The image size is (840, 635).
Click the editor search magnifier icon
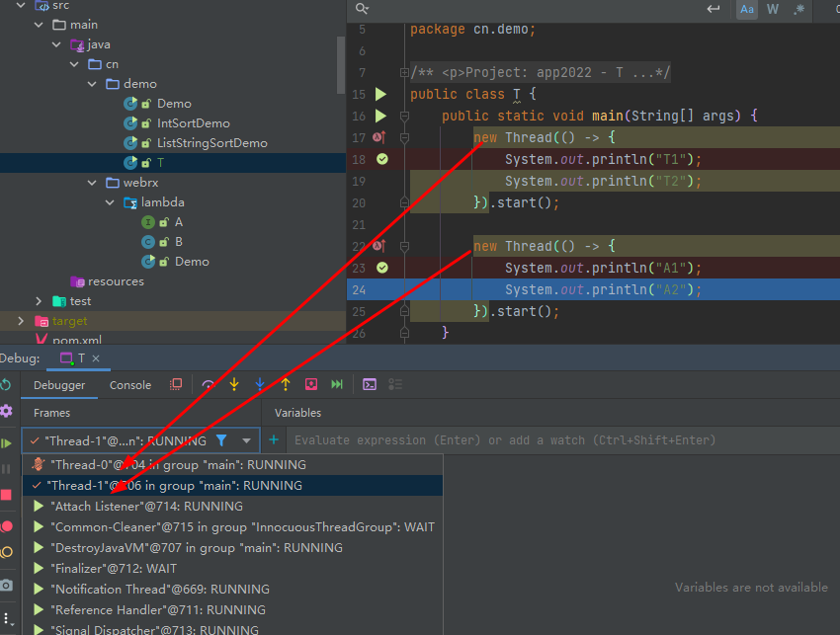click(362, 9)
